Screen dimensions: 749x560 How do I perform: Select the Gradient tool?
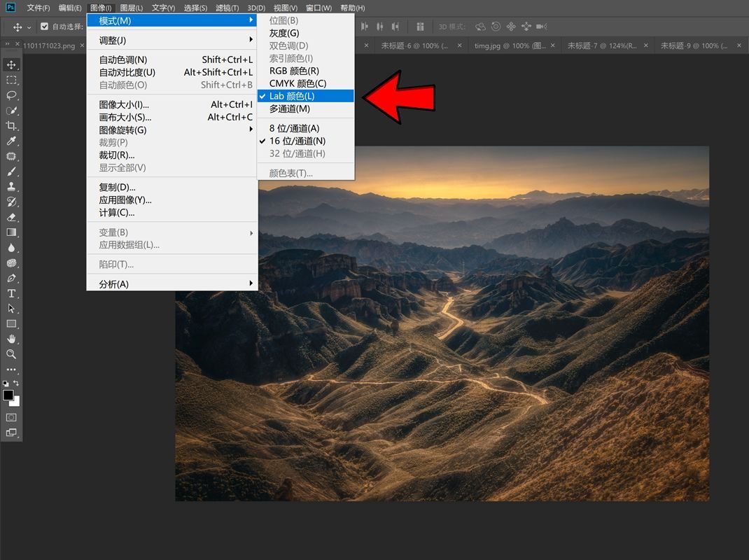coord(10,232)
